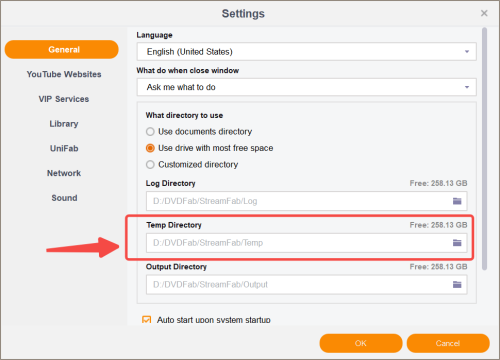Image resolution: width=500 pixels, height=360 pixels.
Task: Click the What directory to use heading
Action: (x=184, y=115)
